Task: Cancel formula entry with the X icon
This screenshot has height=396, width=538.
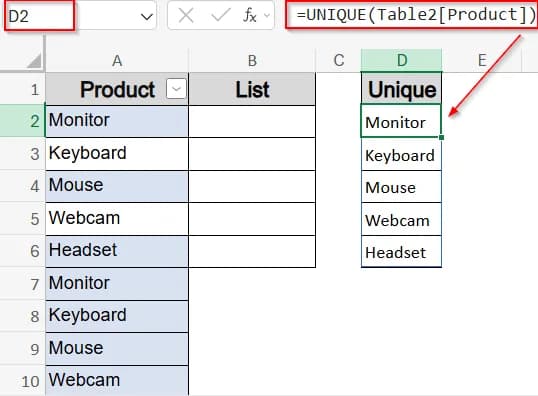Action: 186,15
